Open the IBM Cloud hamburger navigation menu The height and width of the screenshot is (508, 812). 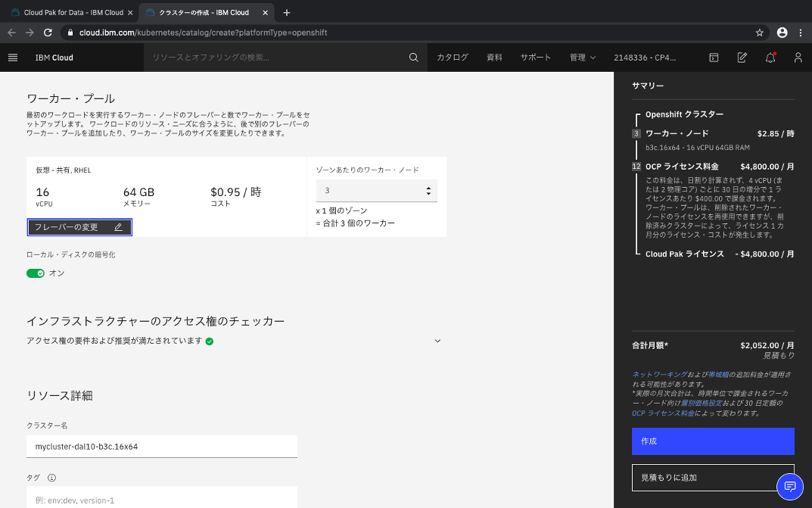(13, 58)
